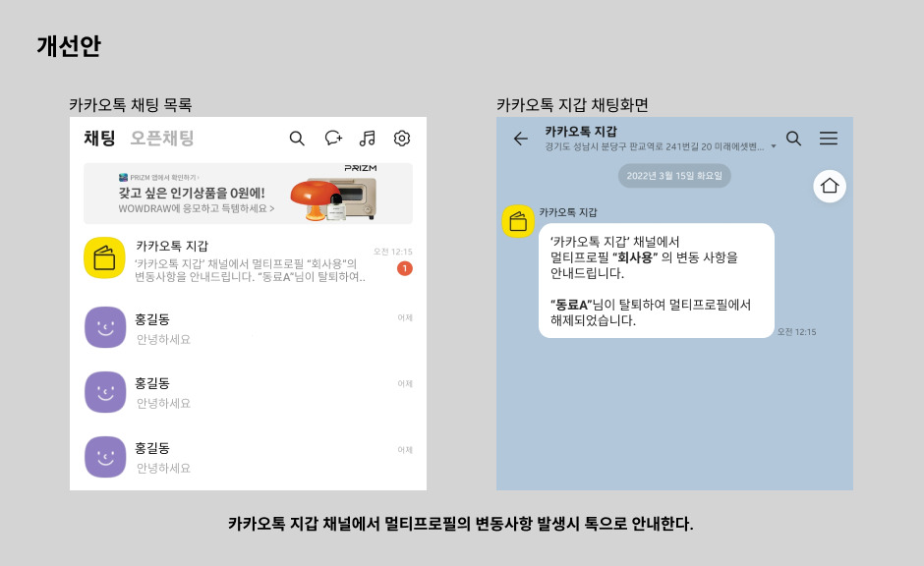Open search in the chat list

click(x=297, y=139)
